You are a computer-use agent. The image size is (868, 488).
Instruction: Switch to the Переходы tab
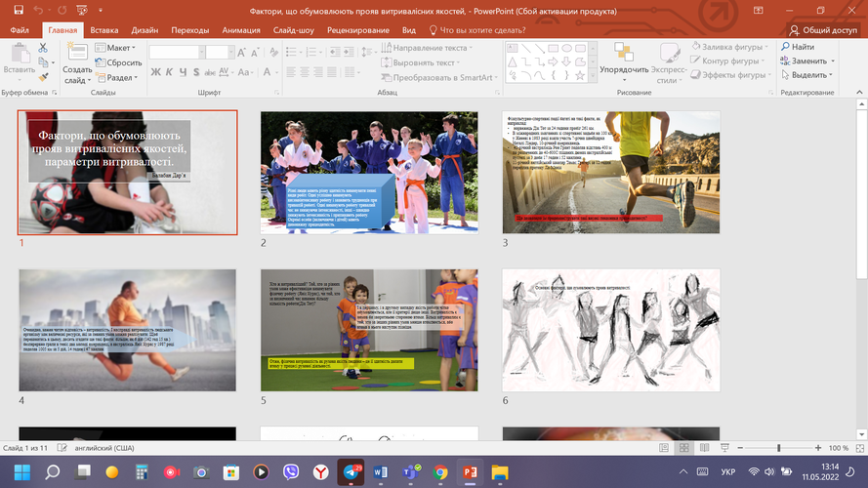189,30
